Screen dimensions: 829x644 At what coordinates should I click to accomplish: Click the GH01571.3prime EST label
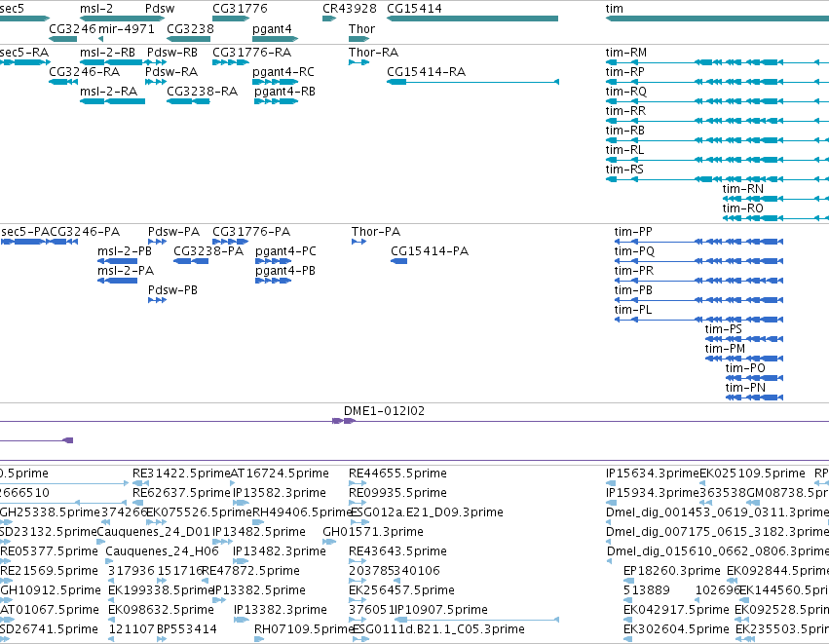point(373,532)
